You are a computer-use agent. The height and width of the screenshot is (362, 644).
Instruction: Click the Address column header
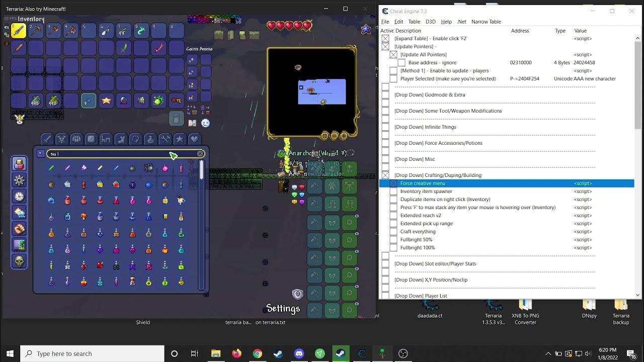[520, 31]
